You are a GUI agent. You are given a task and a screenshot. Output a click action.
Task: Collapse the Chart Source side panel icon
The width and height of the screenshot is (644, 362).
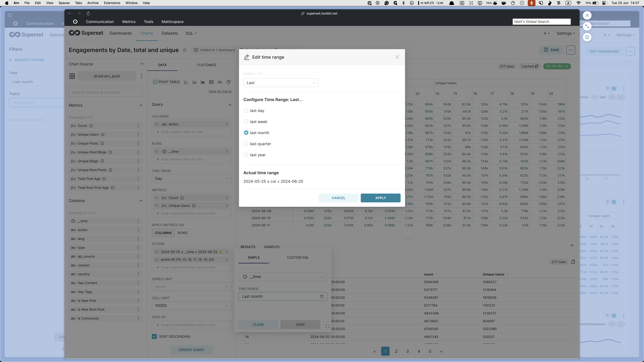coord(142,64)
